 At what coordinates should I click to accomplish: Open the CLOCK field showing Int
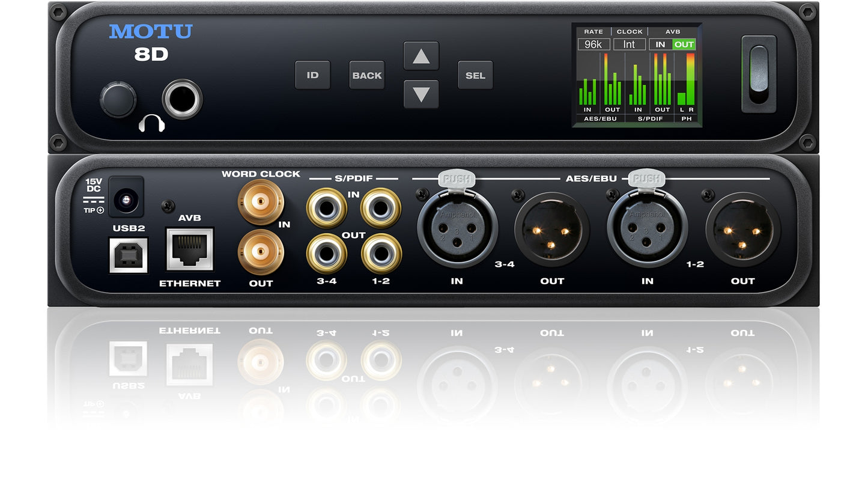(x=629, y=44)
